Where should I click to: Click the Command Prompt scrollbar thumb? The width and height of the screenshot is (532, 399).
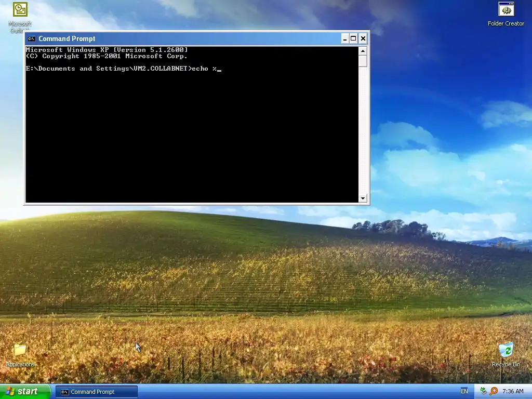click(x=363, y=61)
